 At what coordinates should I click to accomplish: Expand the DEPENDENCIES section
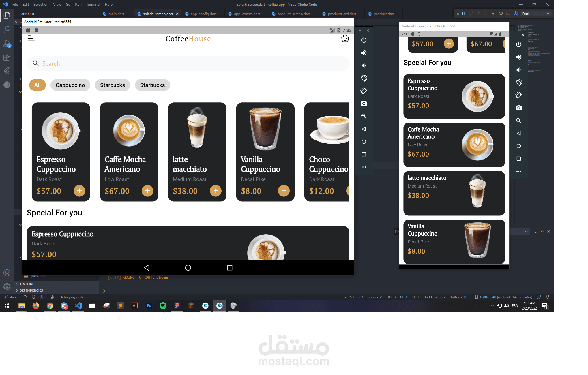(31, 290)
